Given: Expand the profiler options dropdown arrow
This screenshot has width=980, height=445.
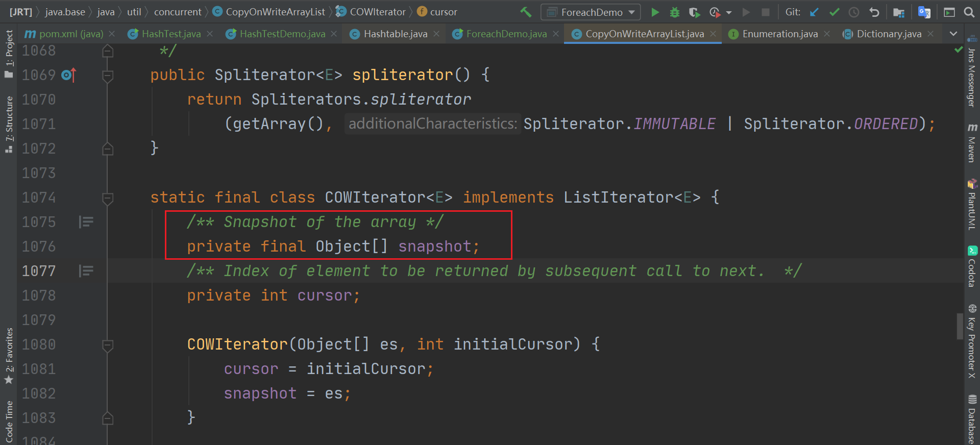Looking at the screenshot, I should (729, 12).
